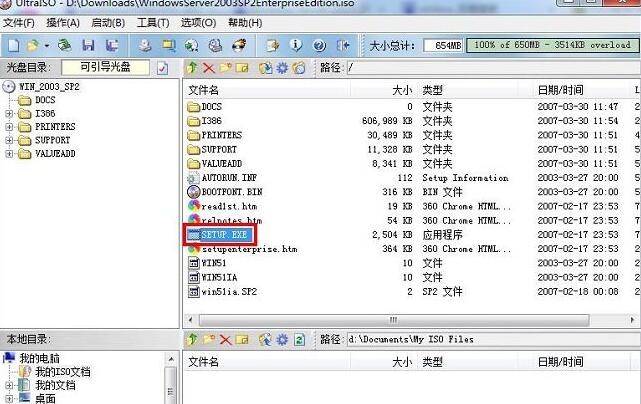The image size is (641, 404).
Task: Expand the PRINTERS folder in the tree
Action: point(9,127)
